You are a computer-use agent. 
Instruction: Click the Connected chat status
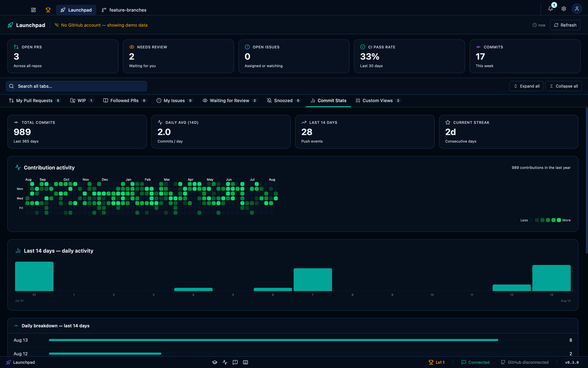(x=475, y=362)
